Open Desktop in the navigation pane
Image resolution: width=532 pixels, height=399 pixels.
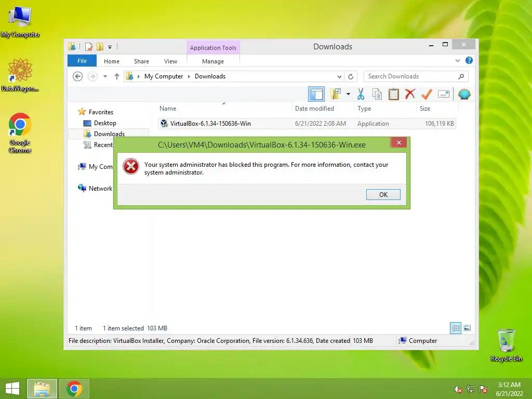pyautogui.click(x=105, y=123)
